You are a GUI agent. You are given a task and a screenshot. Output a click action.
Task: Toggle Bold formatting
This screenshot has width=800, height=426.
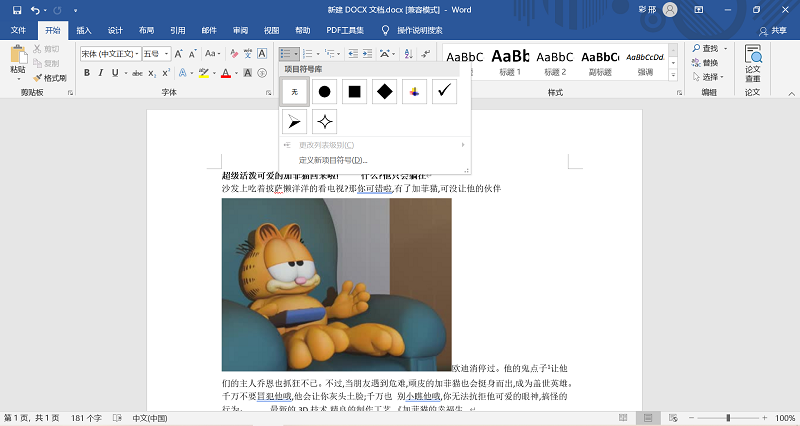(x=87, y=73)
